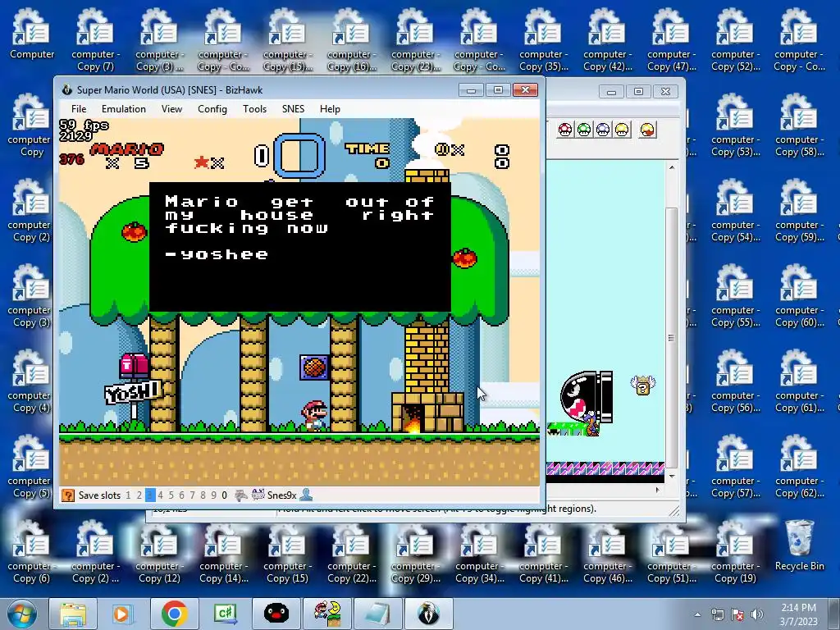The height and width of the screenshot is (630, 840).
Task: Select the 'computer - Copy (62)' desktop shortcut
Action: point(799,467)
